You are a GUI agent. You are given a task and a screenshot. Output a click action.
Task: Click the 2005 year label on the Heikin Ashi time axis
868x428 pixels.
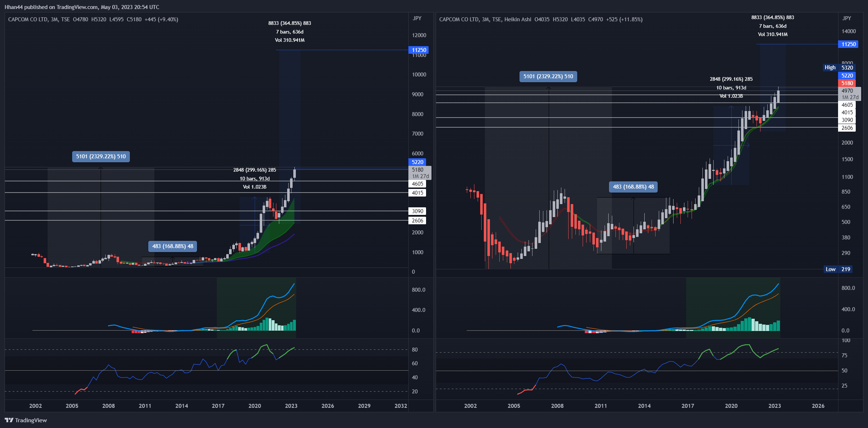[514, 406]
